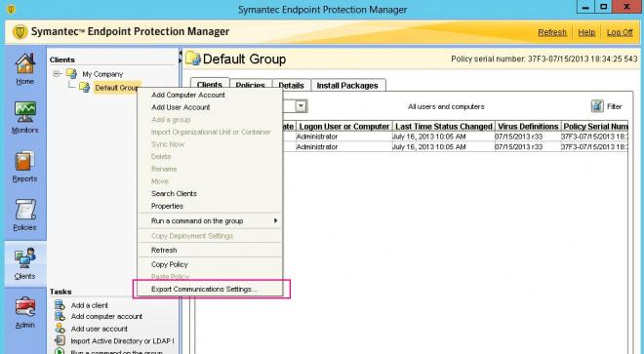Click the Add a client task icon
Viewport: 644px width, 354px height.
pos(60,305)
